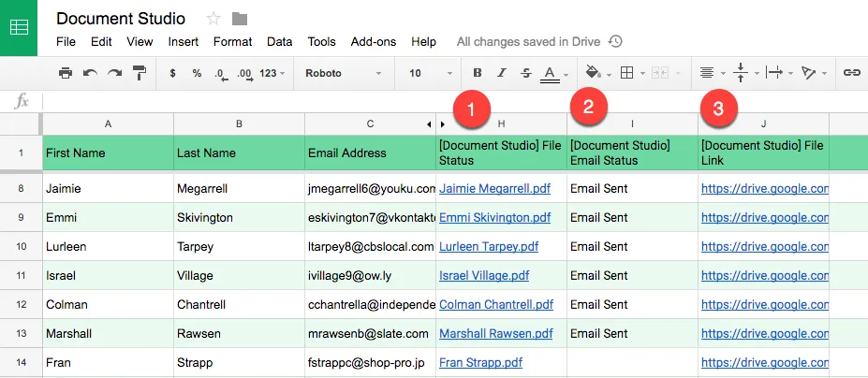Click the Undo arrow
This screenshot has width=868, height=378.
(x=90, y=73)
